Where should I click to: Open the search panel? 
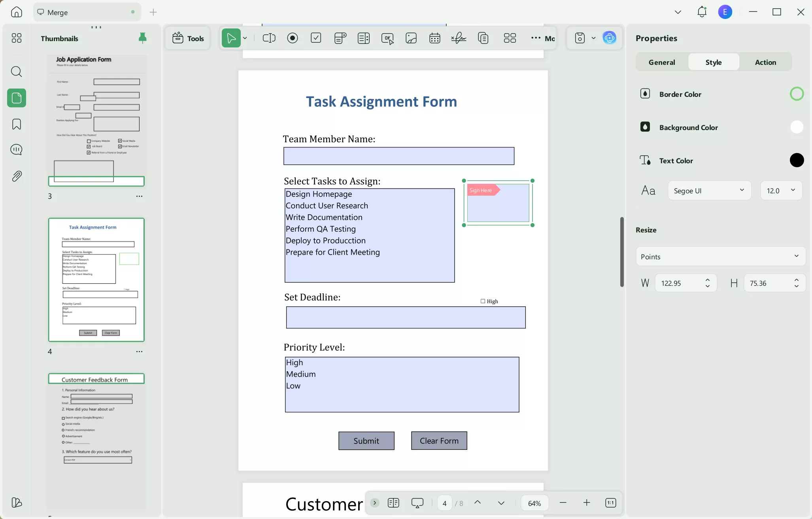click(x=17, y=72)
